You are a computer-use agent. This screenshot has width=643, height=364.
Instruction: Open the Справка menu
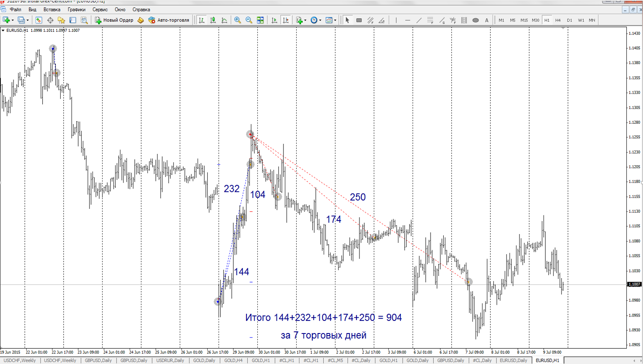coord(141,10)
